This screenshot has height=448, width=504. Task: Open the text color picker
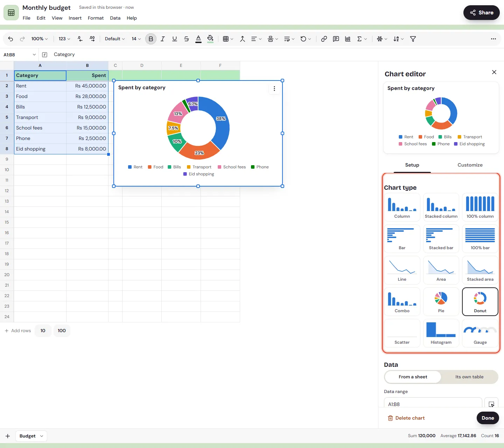(x=198, y=39)
